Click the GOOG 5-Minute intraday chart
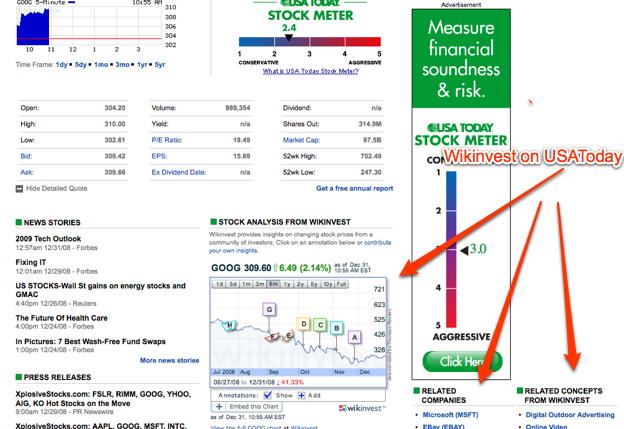 [x=89, y=26]
